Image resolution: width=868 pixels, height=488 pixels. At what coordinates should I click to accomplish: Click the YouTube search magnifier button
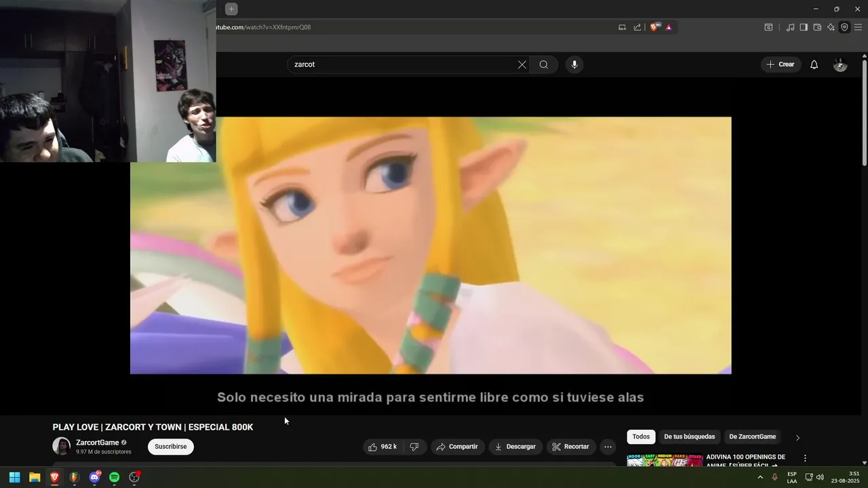pyautogui.click(x=544, y=64)
